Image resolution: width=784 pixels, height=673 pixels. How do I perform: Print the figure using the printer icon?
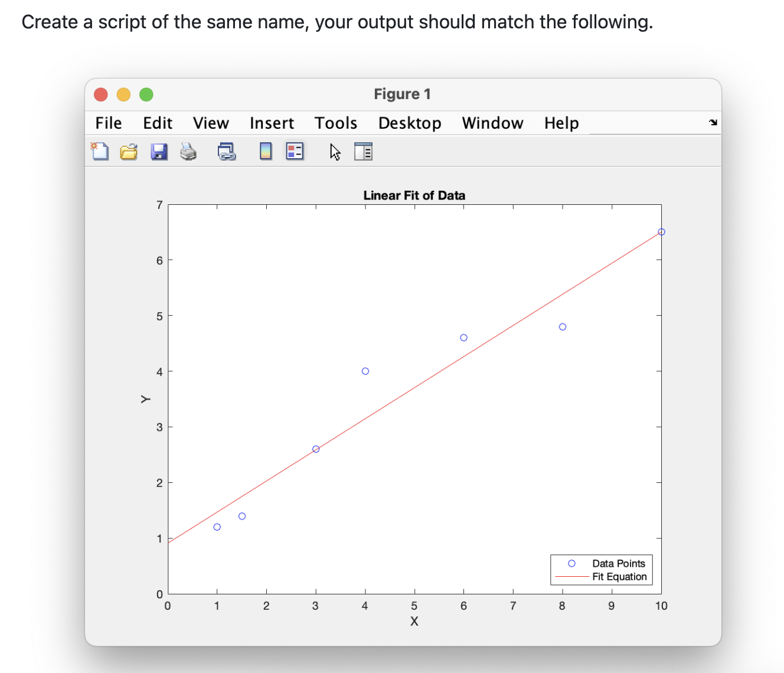188,151
